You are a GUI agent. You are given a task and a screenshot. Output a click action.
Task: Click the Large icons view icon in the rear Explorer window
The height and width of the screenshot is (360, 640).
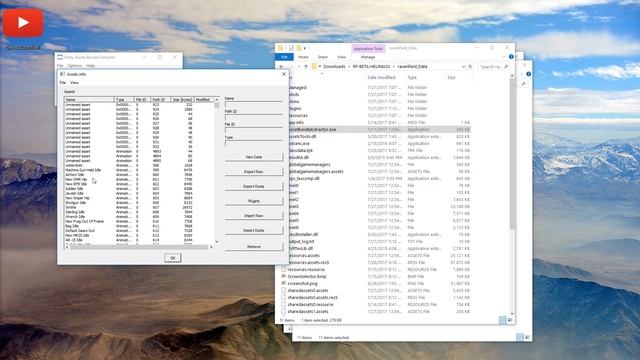(527, 337)
